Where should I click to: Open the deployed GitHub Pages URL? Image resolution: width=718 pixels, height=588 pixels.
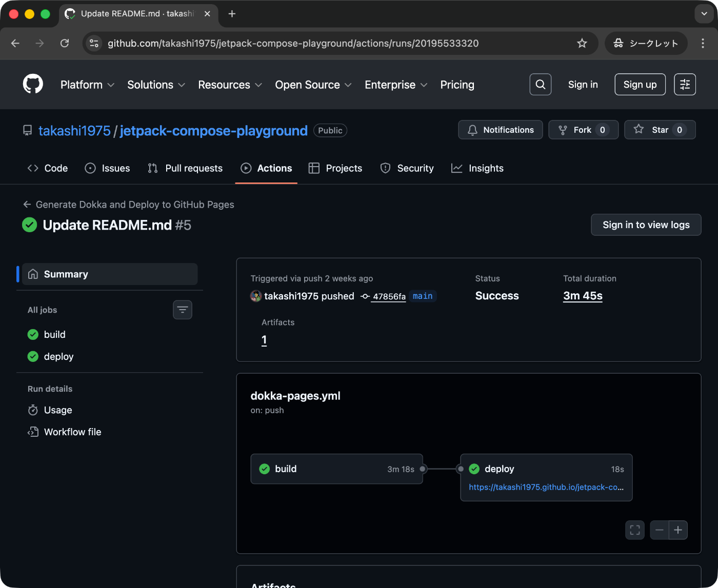[546, 487]
